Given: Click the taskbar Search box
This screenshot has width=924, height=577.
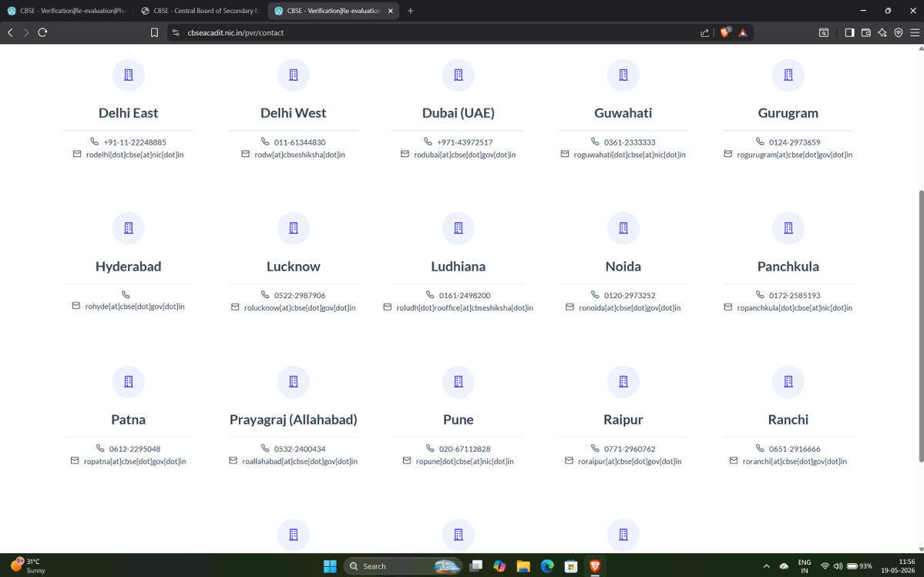Looking at the screenshot, I should (402, 566).
